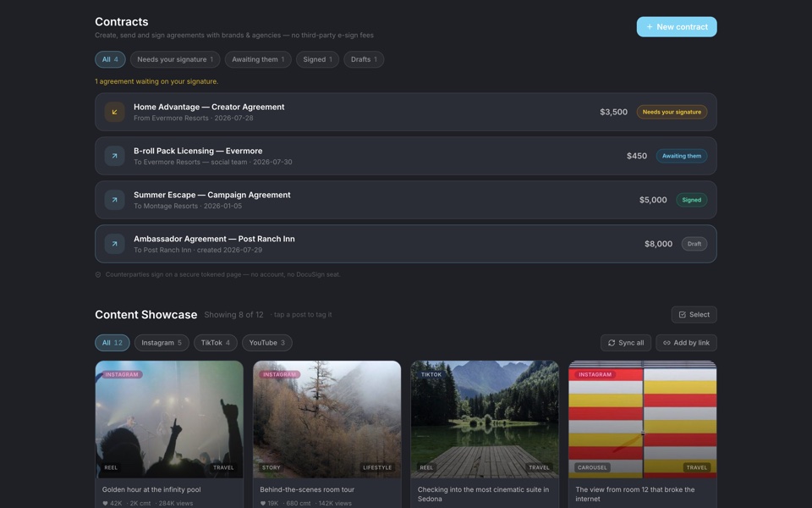Click the Checking into the most cinematic suite title

483,494
